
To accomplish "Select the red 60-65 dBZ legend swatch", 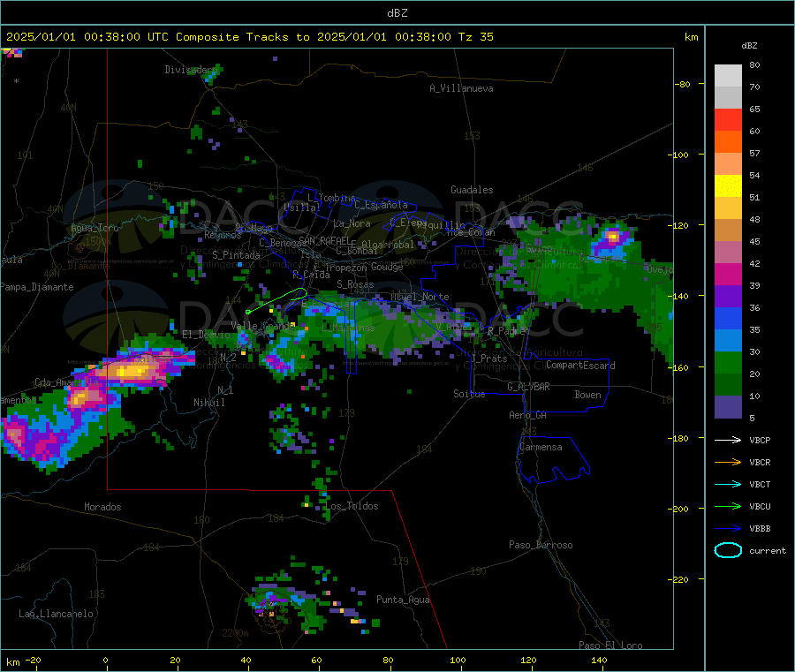I will (728, 119).
